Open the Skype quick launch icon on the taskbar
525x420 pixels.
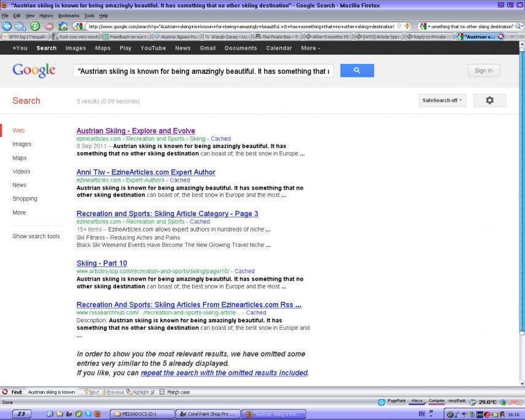88,414
